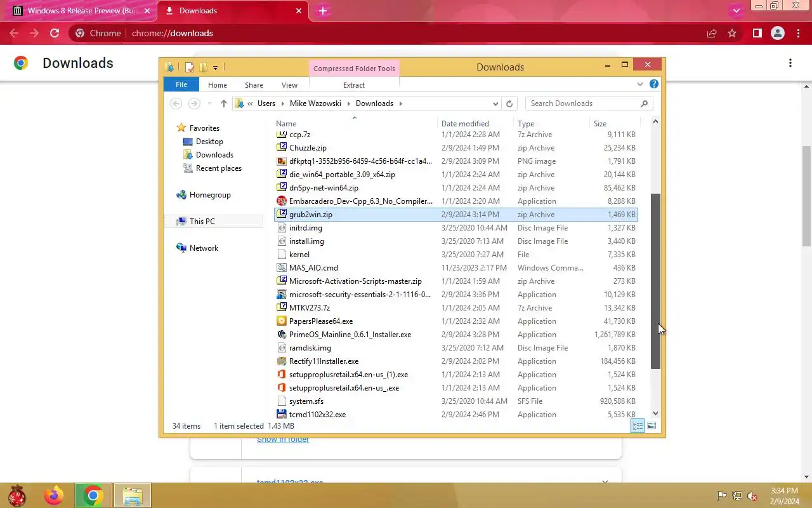Click Explorer Properties quick access icon
This screenshot has height=508, width=812.
click(x=189, y=67)
